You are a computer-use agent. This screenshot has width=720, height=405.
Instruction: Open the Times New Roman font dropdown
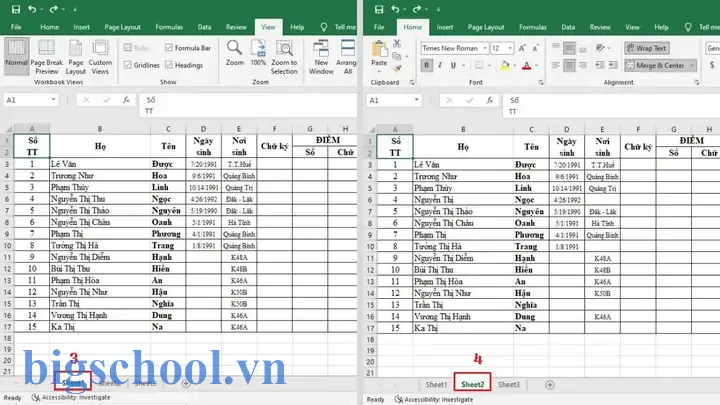coord(485,48)
